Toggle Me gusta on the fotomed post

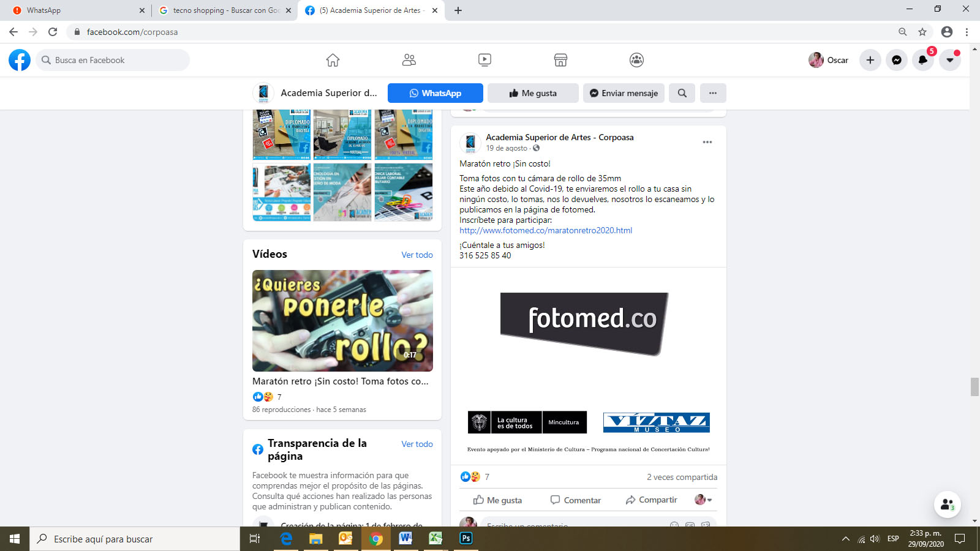point(497,500)
